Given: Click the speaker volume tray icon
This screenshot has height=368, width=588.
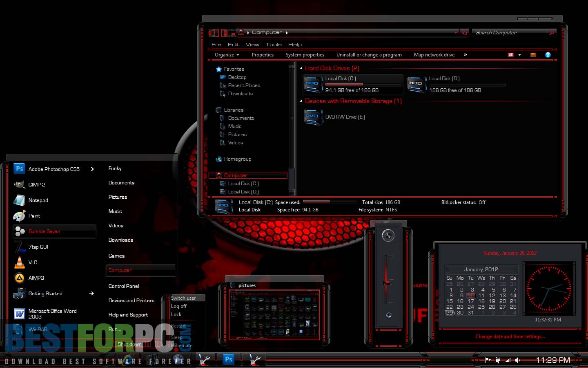Looking at the screenshot, I should pos(517,360).
